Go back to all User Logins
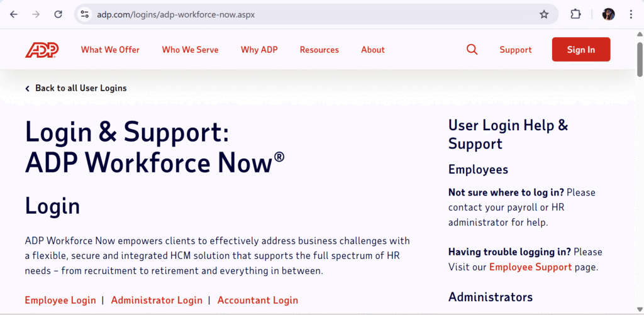This screenshot has width=644, height=315. [76, 88]
